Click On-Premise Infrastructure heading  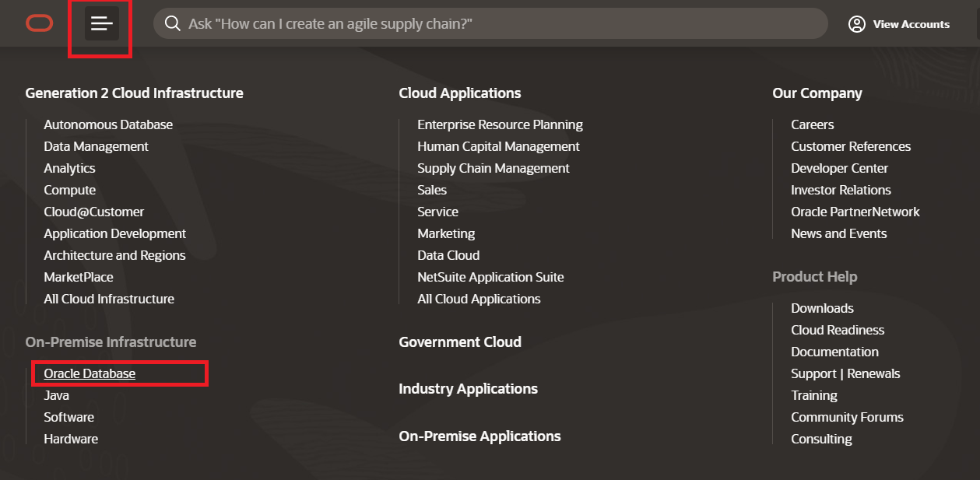click(111, 342)
